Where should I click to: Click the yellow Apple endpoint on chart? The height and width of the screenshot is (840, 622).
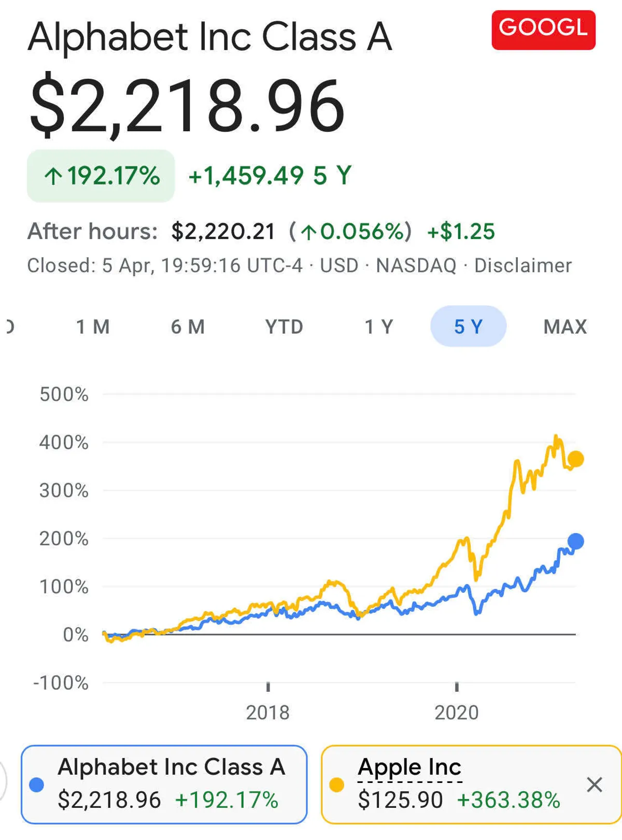point(576,459)
